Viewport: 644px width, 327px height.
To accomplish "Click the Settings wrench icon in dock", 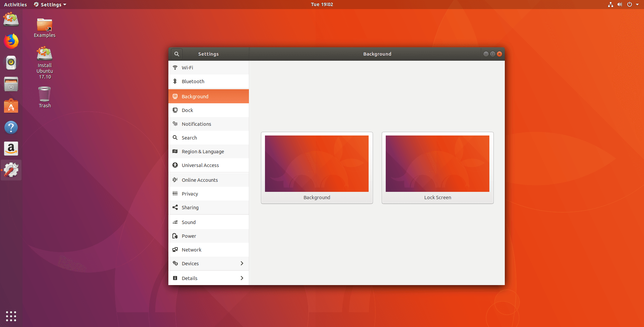I will click(11, 170).
